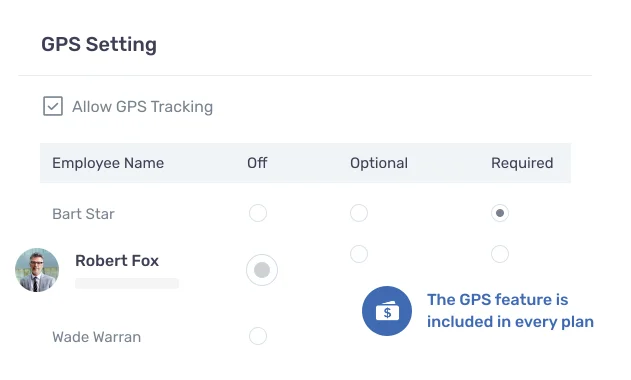Click the GPS feature included plan text
631x380 pixels.
[x=510, y=311]
